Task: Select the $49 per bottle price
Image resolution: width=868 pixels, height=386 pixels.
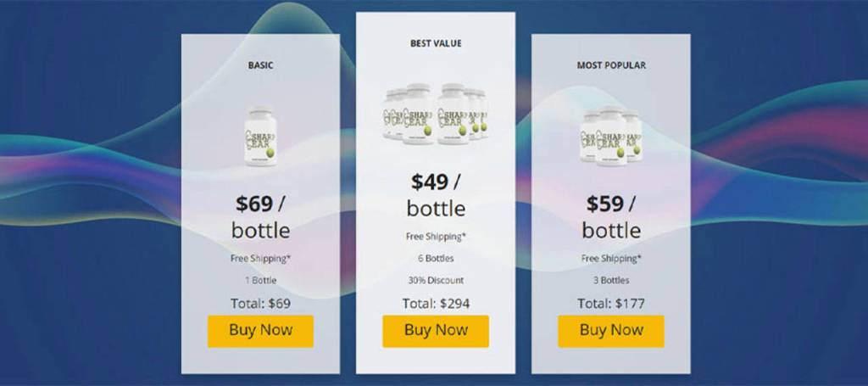Action: coord(435,194)
